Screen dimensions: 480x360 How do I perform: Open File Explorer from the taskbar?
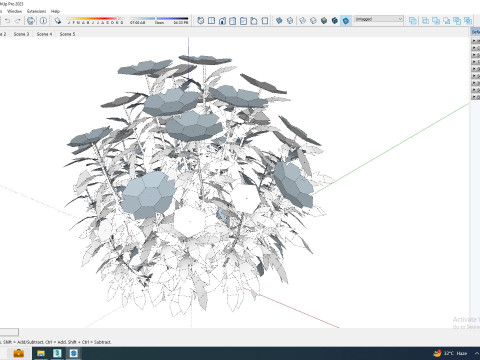pos(41,353)
